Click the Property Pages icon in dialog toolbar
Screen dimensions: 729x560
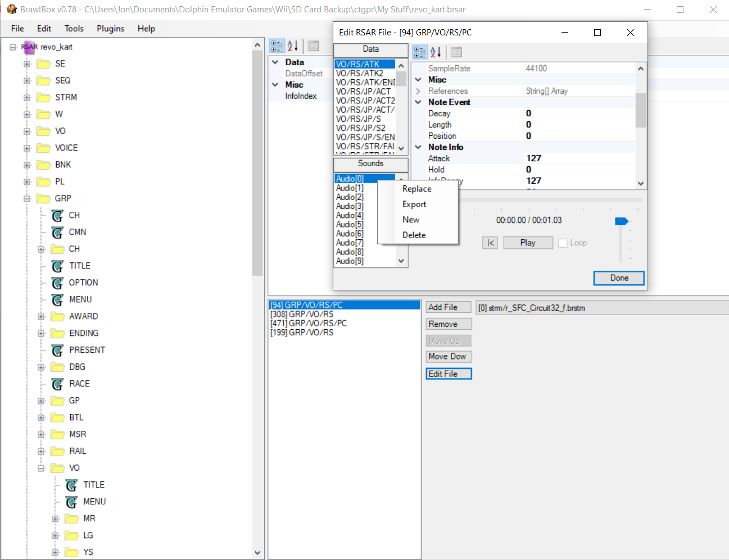click(x=456, y=52)
